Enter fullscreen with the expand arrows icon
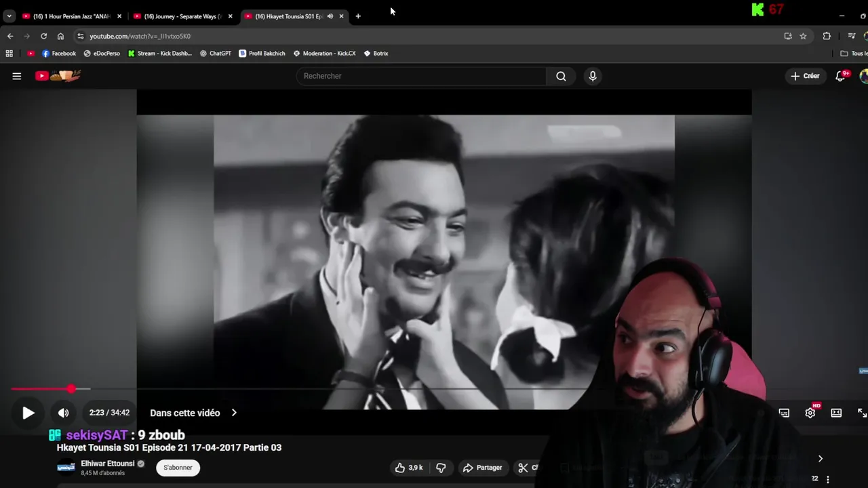 point(862,413)
